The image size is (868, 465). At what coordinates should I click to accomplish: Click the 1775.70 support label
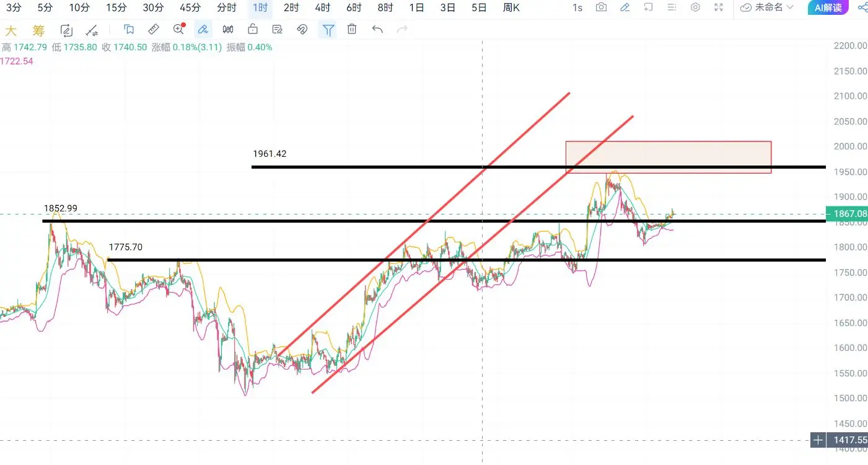click(x=126, y=247)
